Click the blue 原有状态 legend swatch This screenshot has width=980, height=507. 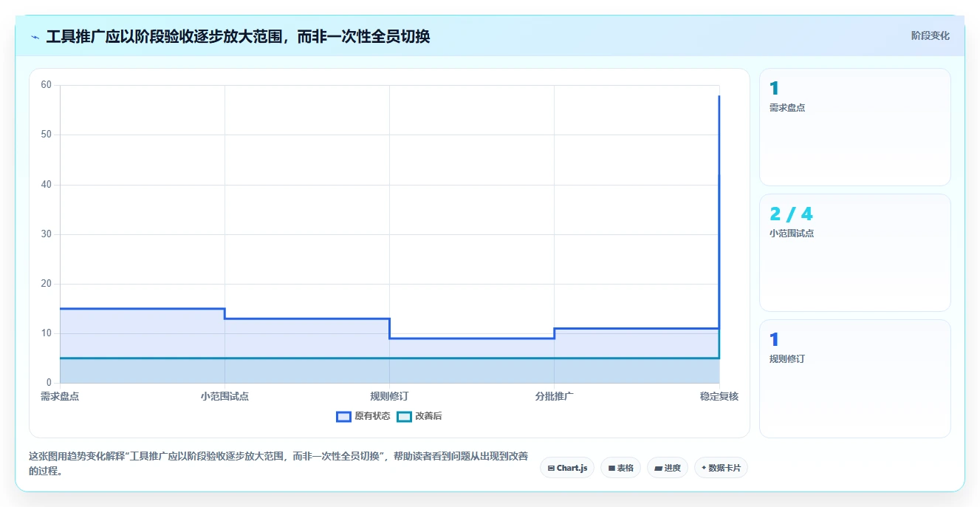pos(343,416)
